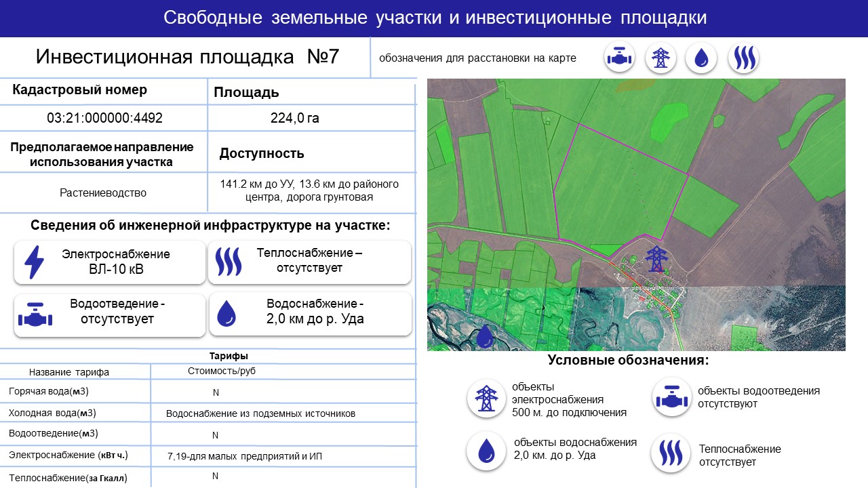Click legend text объекты водоотведения отсутствуют
Screen dimensions: 868x488
(759, 397)
